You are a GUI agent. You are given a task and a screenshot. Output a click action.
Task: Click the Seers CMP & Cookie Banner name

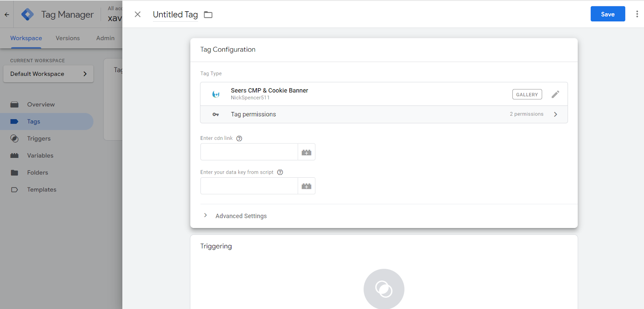[269, 91]
